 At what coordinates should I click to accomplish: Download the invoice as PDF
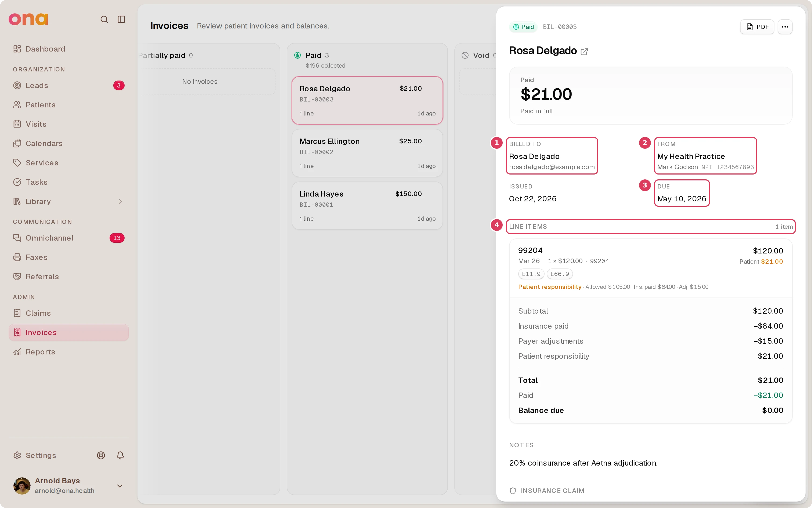pos(757,27)
